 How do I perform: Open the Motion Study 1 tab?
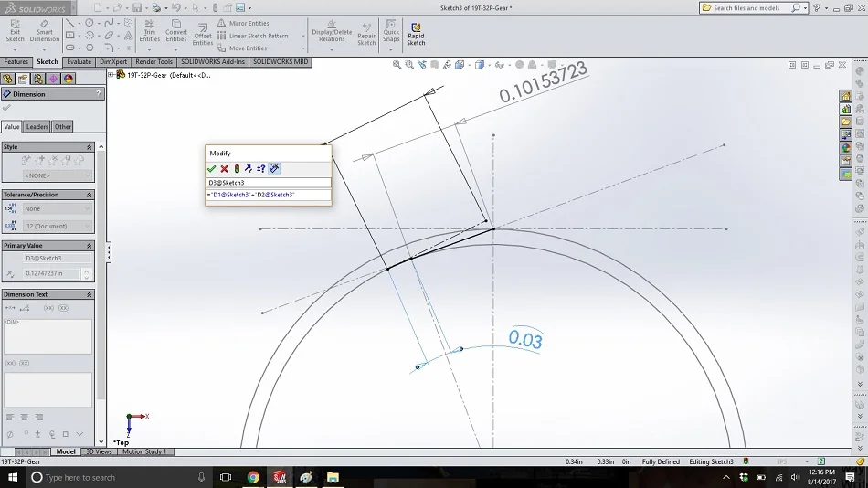tap(143, 451)
